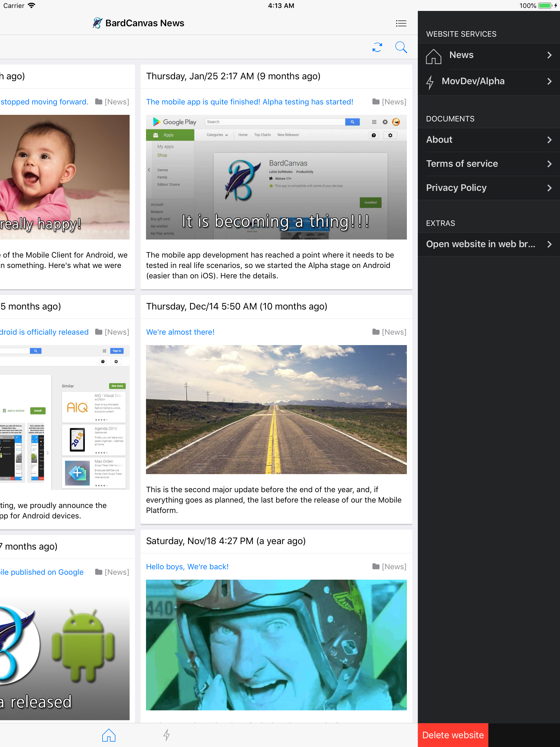Click the bolt icon beside MovDev/Alpha

(430, 82)
